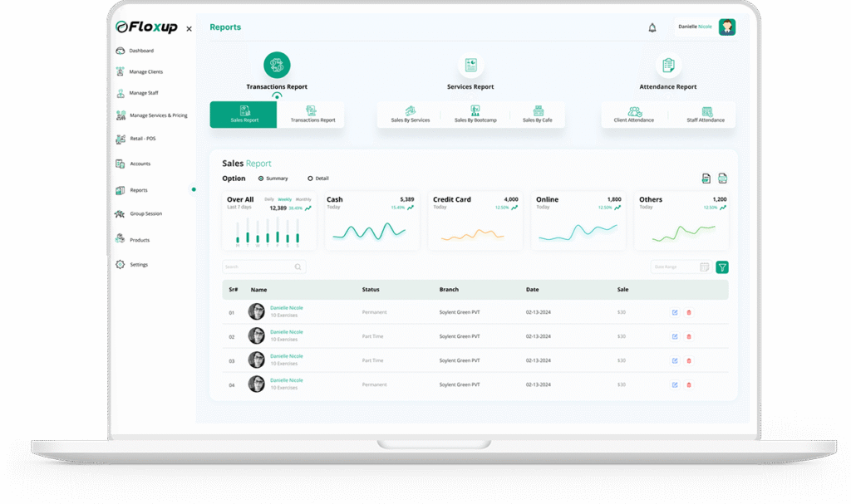Click the Products sidebar icon
Image resolution: width=851 pixels, height=504 pixels.
[x=120, y=238]
